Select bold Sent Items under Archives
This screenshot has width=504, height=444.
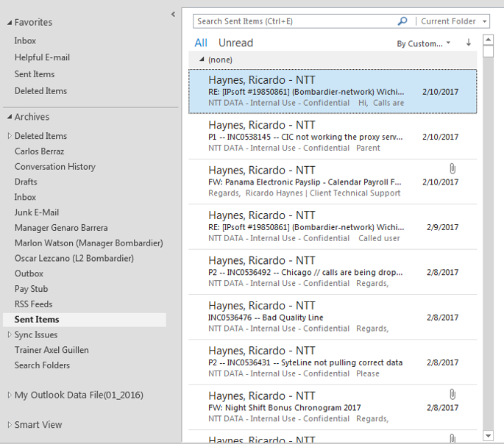[x=85, y=320]
